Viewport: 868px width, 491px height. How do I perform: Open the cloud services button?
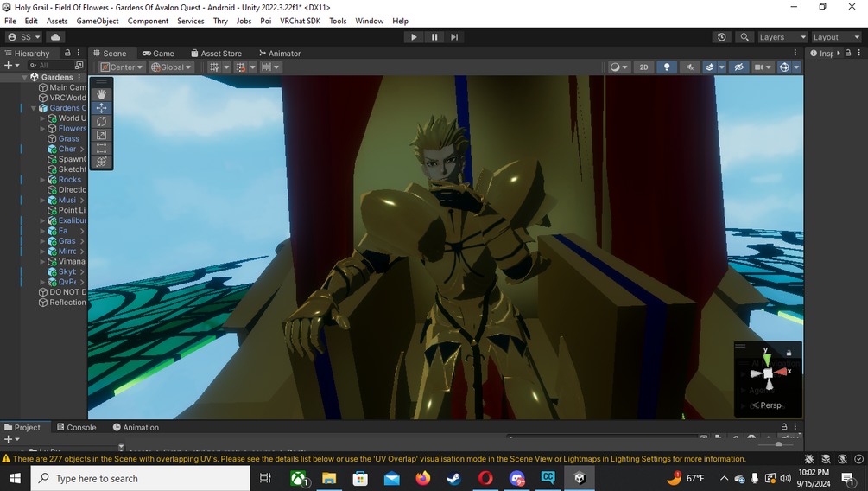click(x=55, y=37)
